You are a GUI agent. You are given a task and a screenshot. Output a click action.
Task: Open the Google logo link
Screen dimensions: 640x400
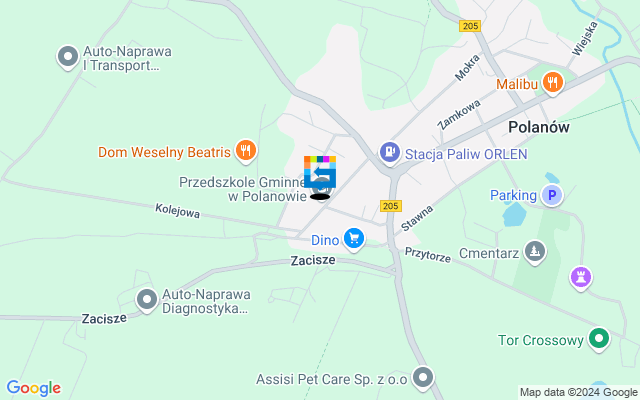[x=34, y=388]
